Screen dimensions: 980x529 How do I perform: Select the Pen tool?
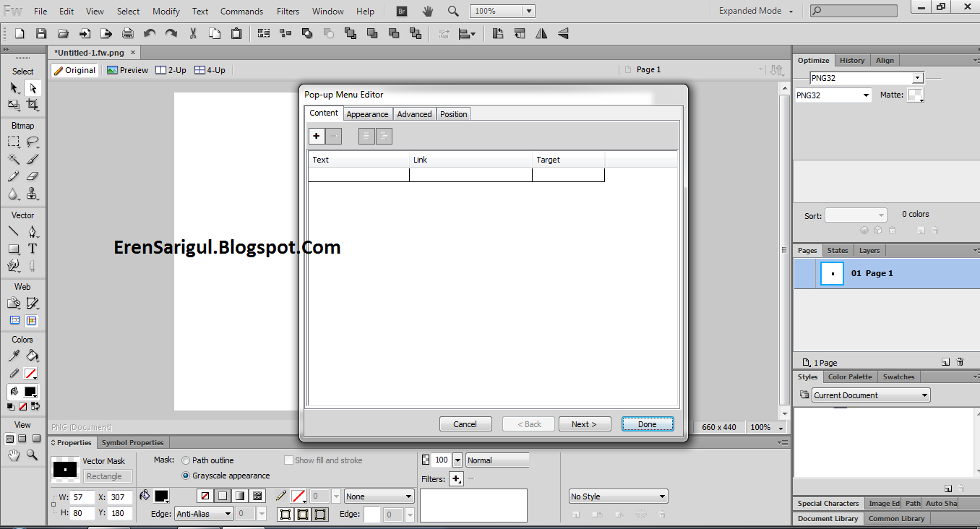coord(33,232)
